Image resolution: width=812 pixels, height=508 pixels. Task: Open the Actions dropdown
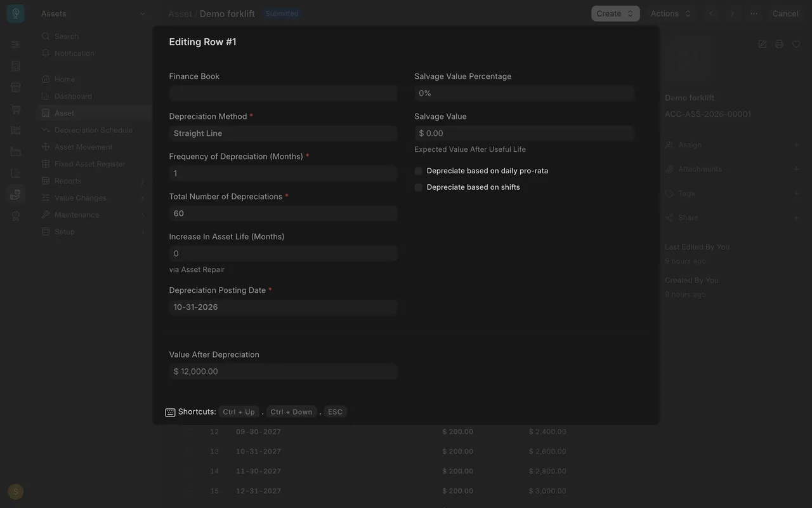(x=671, y=13)
